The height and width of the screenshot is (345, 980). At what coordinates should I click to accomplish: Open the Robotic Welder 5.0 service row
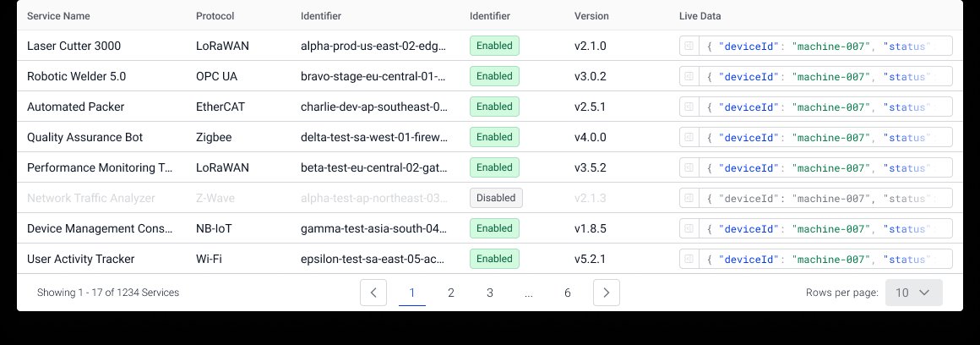coord(77,76)
